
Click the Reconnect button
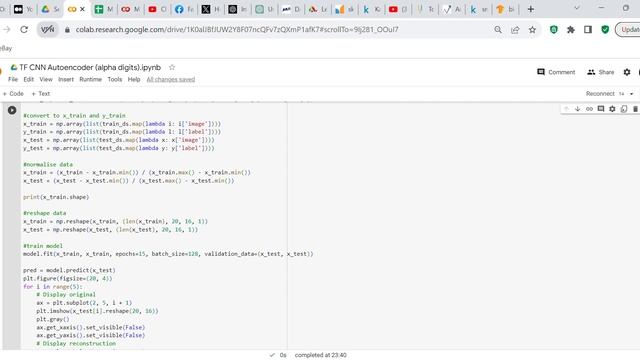click(x=600, y=93)
